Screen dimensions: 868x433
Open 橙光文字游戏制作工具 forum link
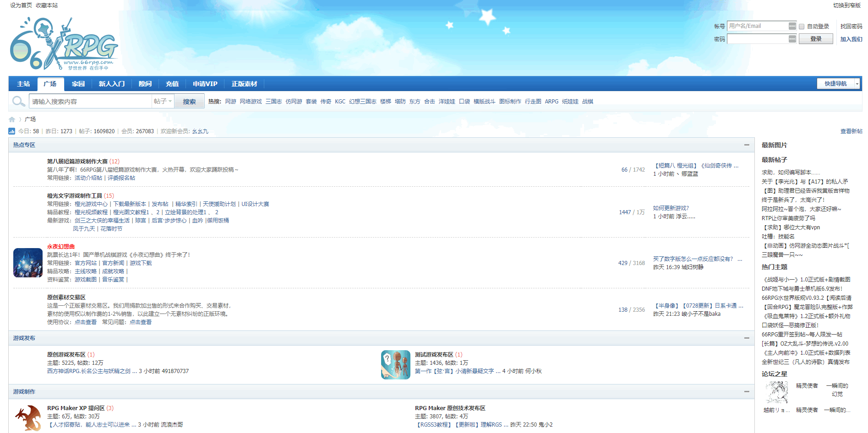tap(75, 196)
